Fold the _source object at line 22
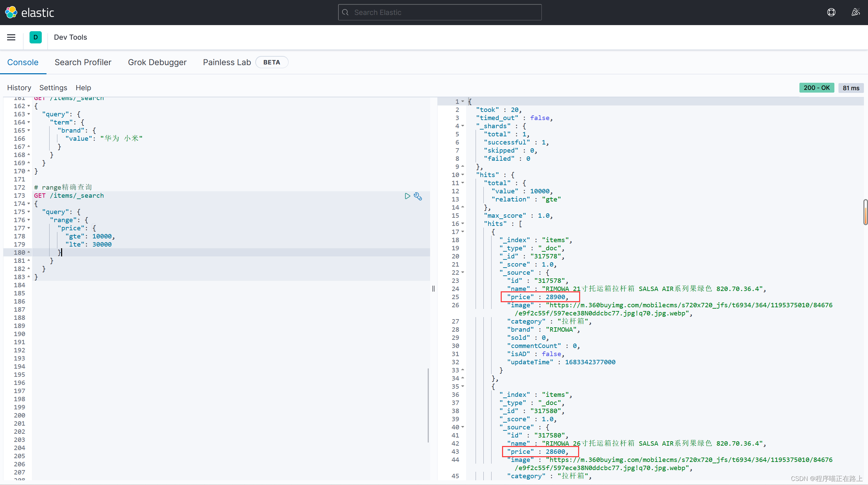The image size is (868, 485). 463,273
